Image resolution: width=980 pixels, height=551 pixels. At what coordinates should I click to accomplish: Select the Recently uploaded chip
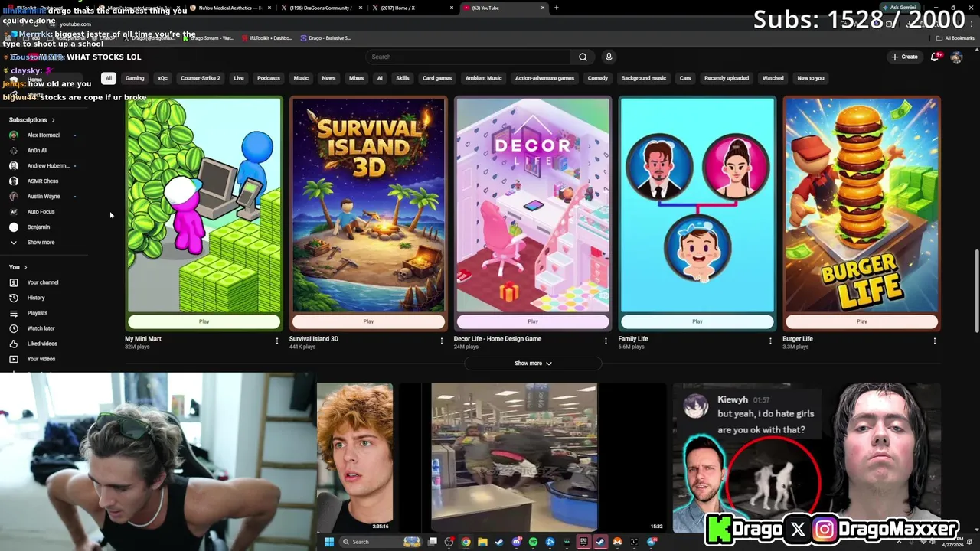click(727, 78)
